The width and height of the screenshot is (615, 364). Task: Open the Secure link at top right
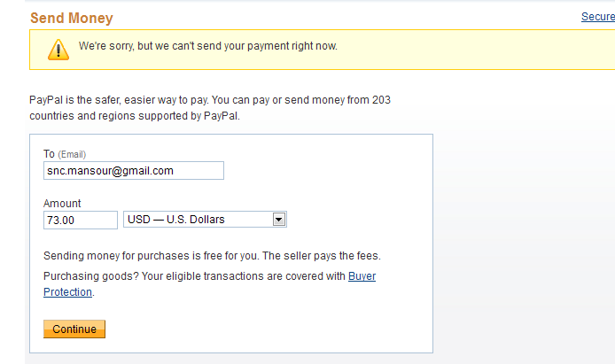[598, 17]
